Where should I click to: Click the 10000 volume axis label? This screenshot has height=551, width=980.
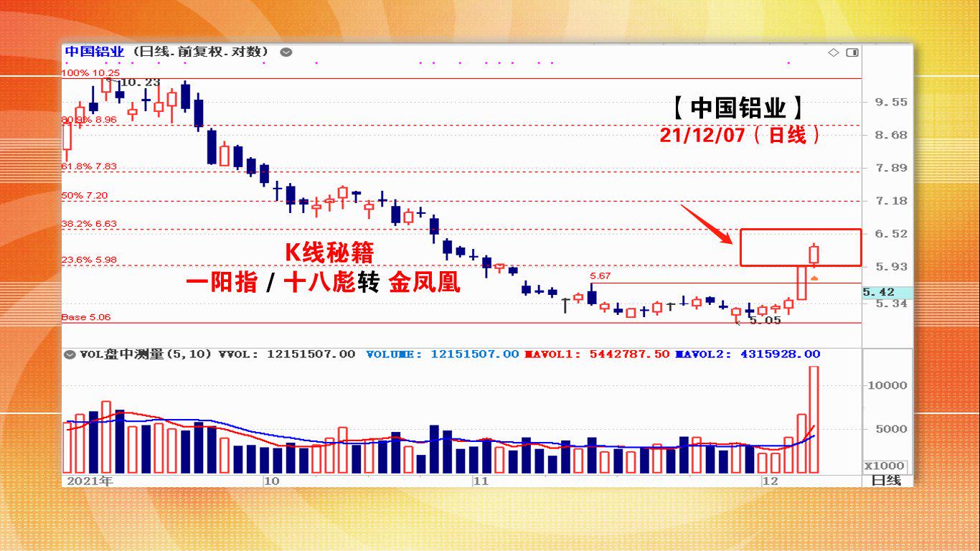[887, 386]
